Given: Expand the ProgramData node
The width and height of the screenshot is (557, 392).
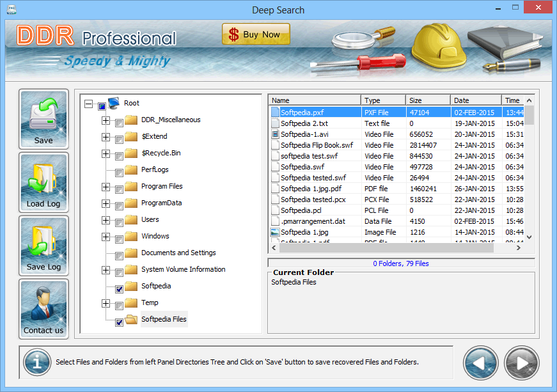Looking at the screenshot, I should (x=106, y=203).
